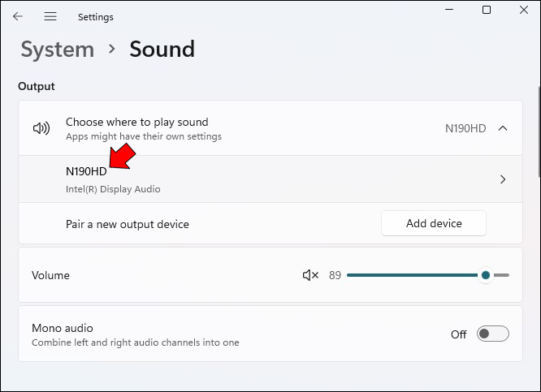Click the Add device button

(433, 223)
